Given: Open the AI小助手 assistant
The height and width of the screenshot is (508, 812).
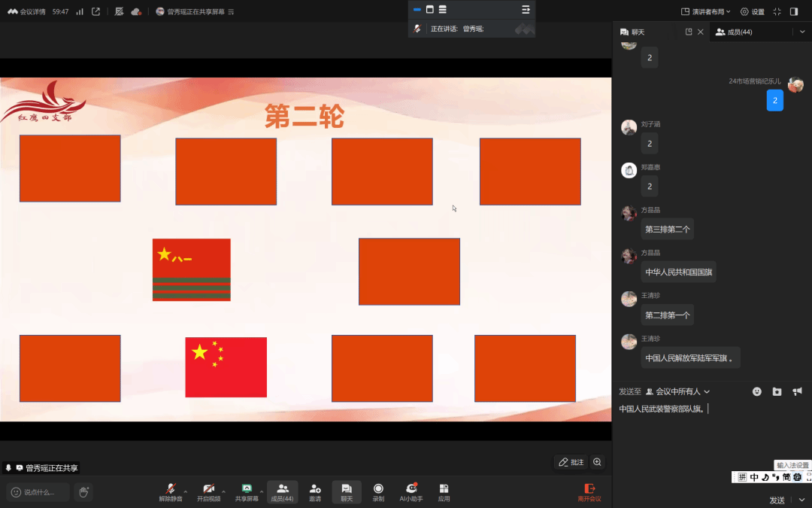Looking at the screenshot, I should [411, 492].
